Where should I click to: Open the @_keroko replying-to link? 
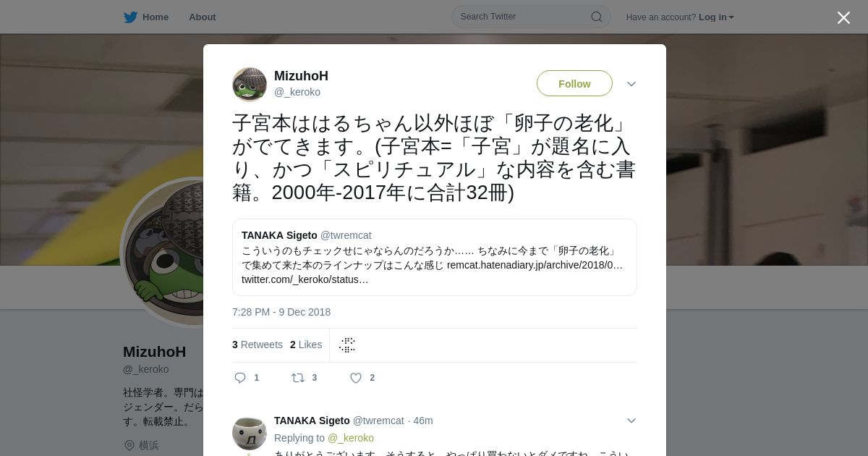pyautogui.click(x=351, y=438)
